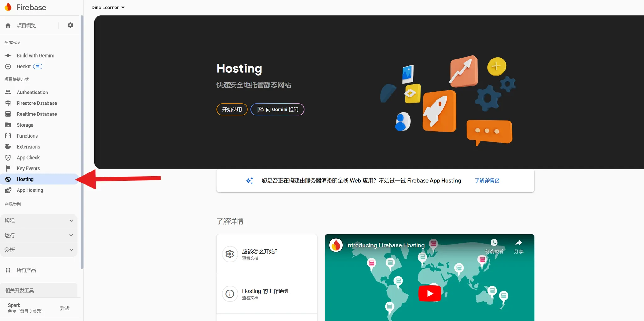Play the Introducing Firebase Hosting video
The height and width of the screenshot is (321, 644).
pos(430,293)
